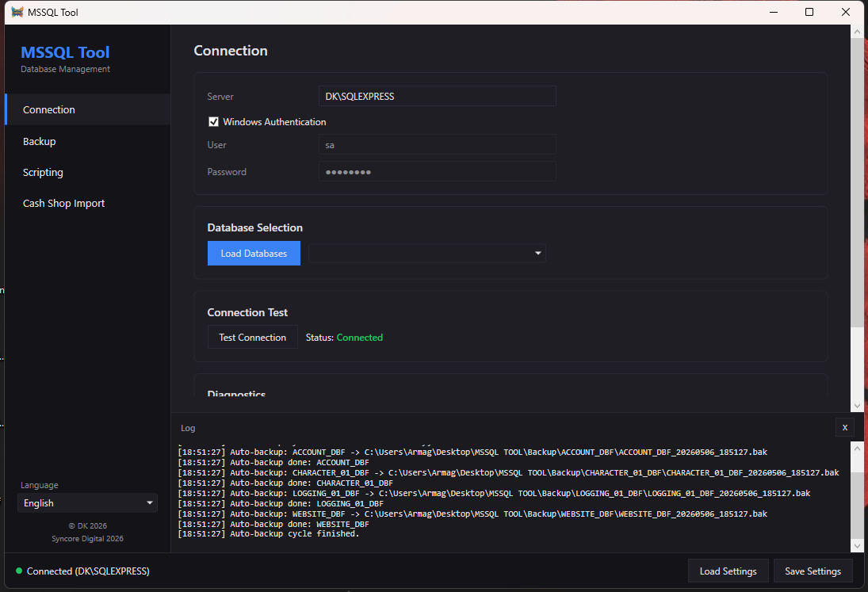Click log line 'Auto-backup cycle finished.'
Screen dimensions: 868x592
coord(269,534)
